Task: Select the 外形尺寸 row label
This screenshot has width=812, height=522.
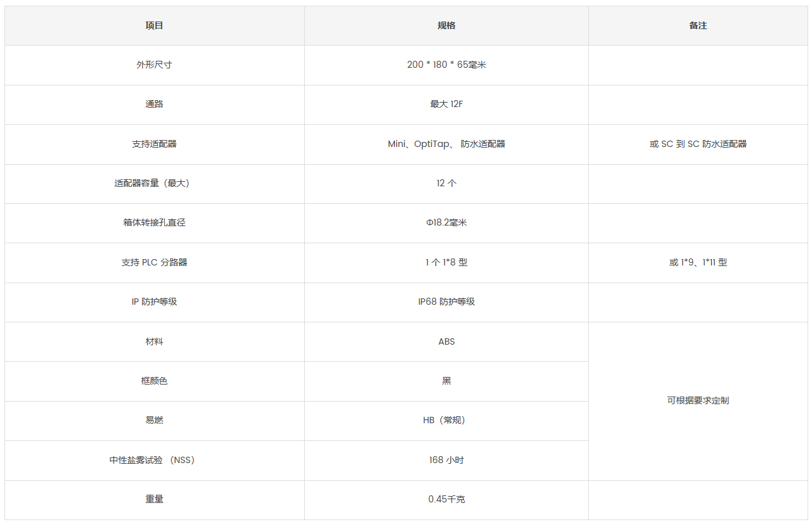Action: [154, 65]
